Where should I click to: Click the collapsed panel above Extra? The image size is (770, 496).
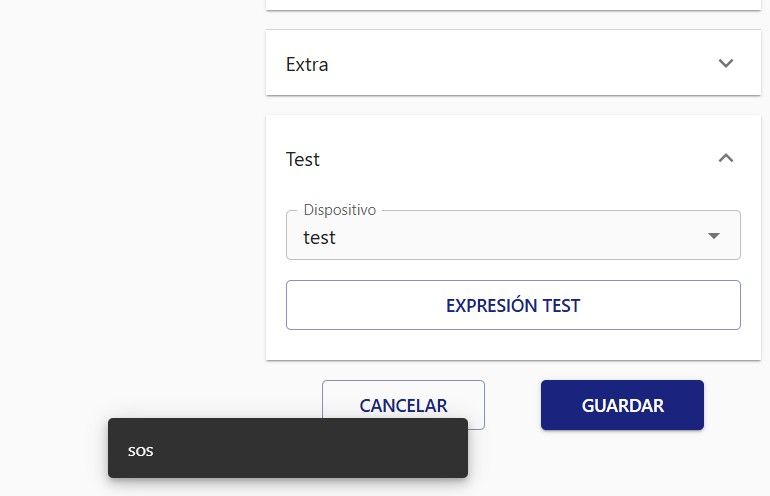512,4
